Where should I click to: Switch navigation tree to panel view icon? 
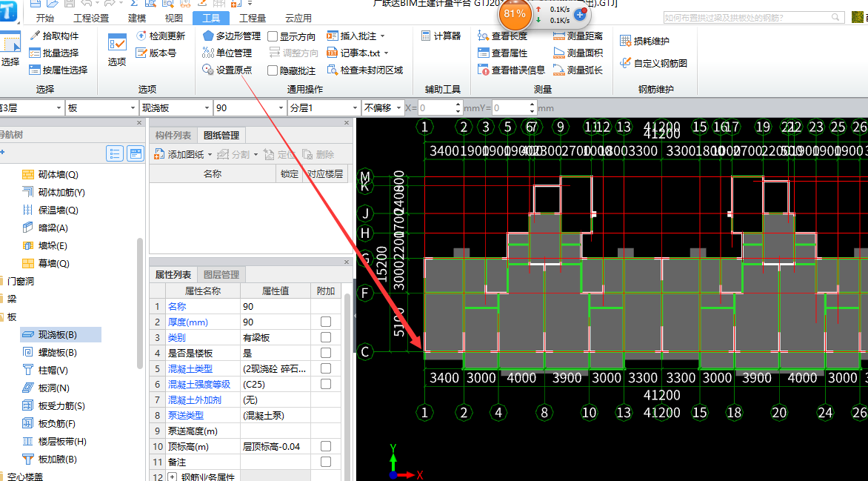point(135,153)
